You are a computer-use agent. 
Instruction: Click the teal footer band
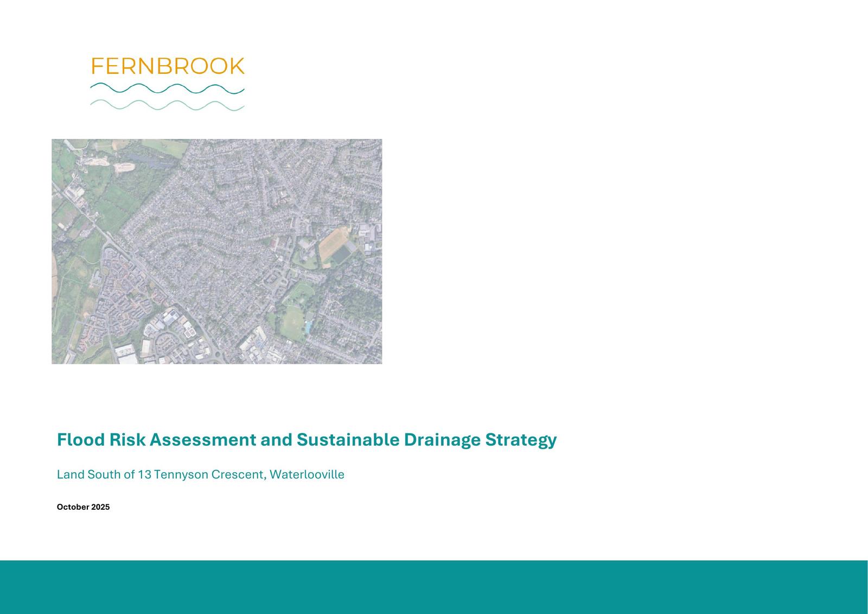tap(434, 587)
